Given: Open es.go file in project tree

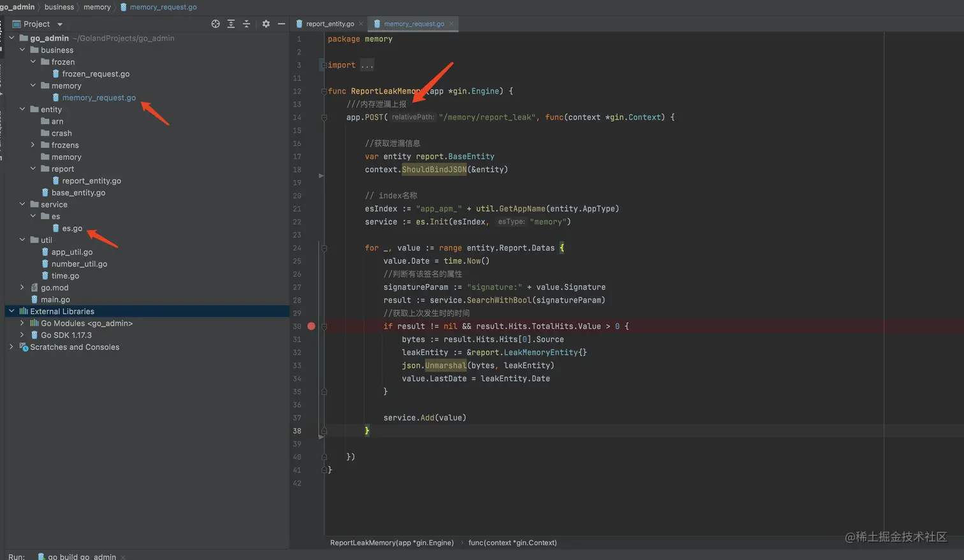Looking at the screenshot, I should pos(71,228).
